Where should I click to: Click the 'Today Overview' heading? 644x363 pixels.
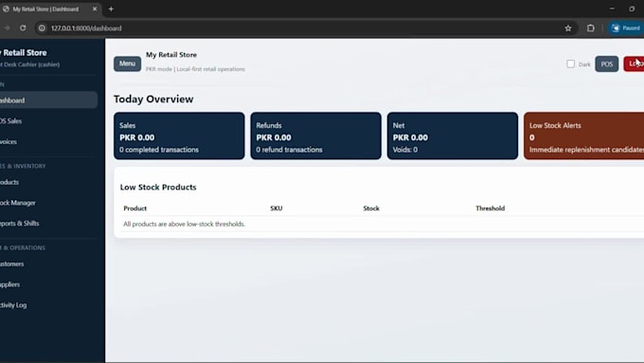pyautogui.click(x=153, y=100)
